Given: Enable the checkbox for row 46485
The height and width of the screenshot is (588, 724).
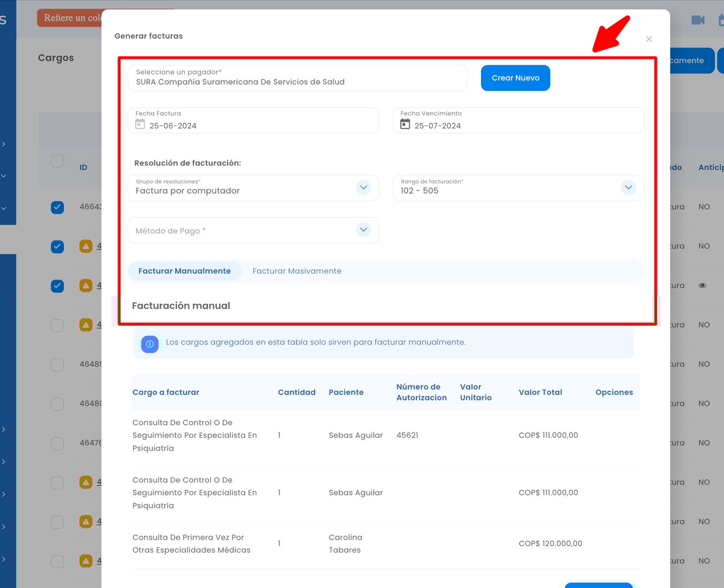Looking at the screenshot, I should coord(57,364).
